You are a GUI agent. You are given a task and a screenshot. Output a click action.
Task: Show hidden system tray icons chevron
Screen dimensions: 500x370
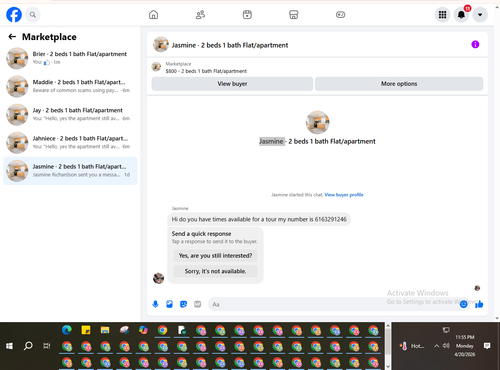436,346
